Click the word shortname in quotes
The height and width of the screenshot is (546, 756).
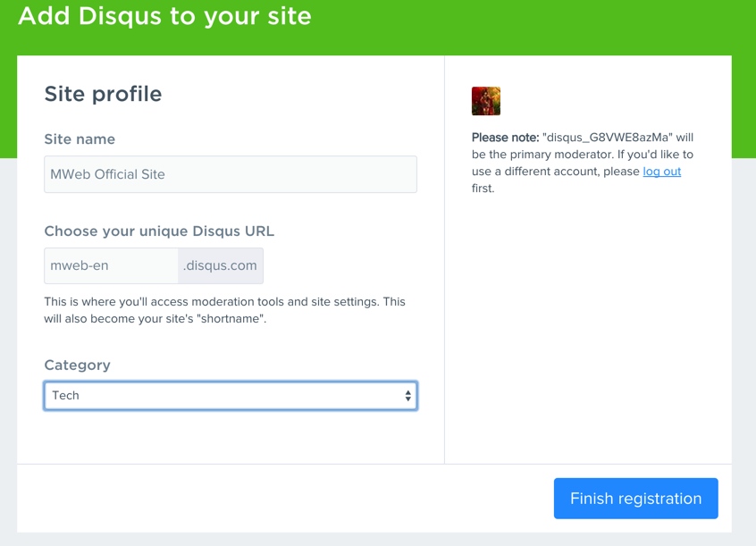(x=234, y=319)
